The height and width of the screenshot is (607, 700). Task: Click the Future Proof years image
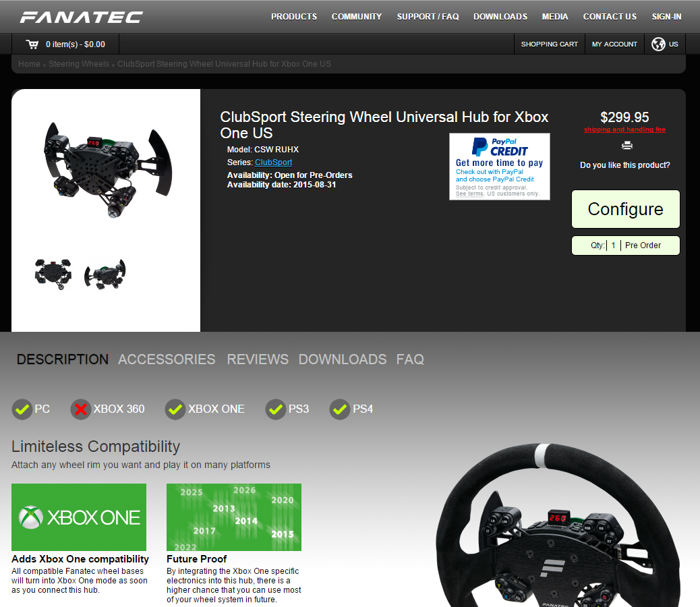pos(234,517)
